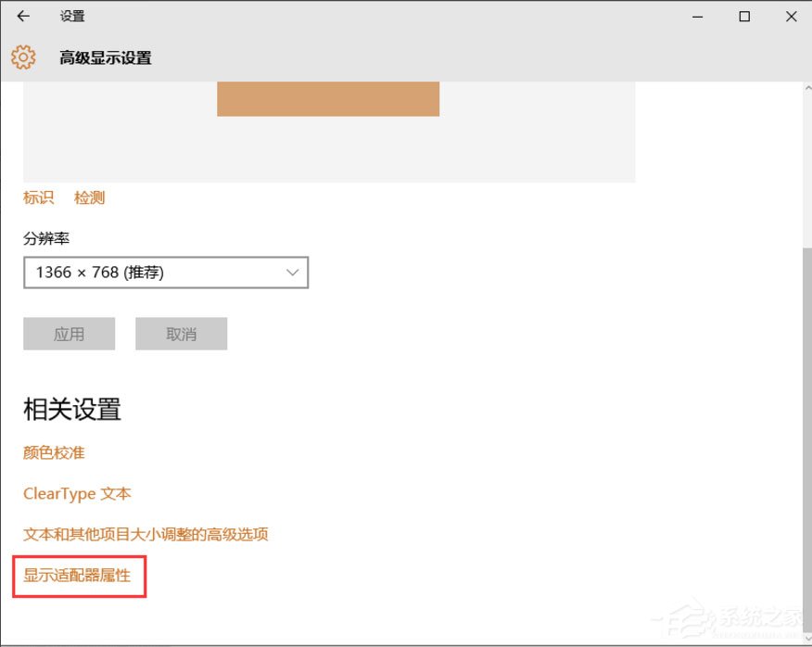The image size is (812, 647).
Task: Open 颜色校准 color calibration
Action: click(x=53, y=452)
